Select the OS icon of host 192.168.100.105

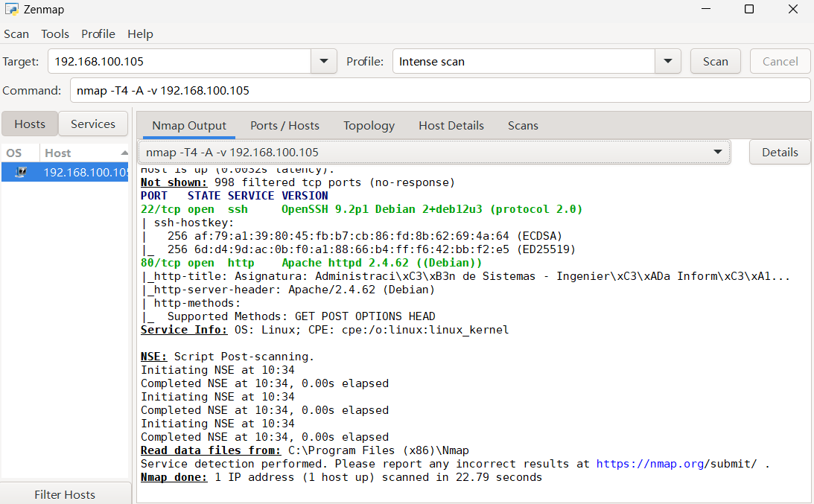21,172
